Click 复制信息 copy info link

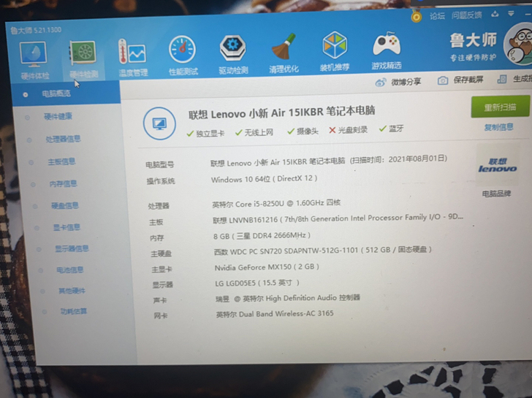[498, 127]
